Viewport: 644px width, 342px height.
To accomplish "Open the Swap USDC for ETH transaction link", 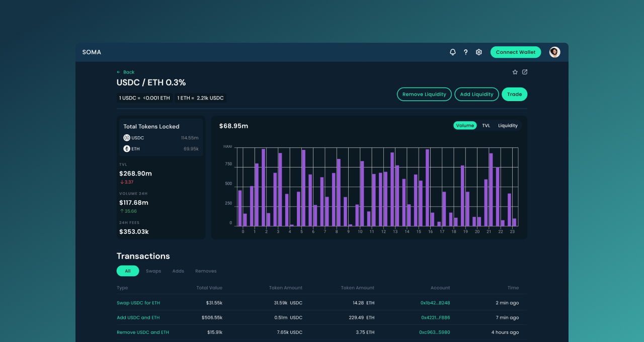I will click(x=138, y=303).
